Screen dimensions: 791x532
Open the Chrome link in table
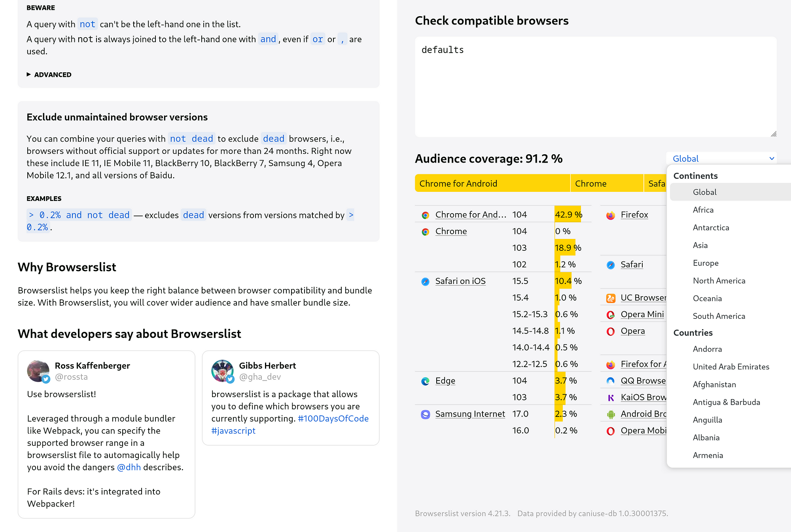click(x=451, y=231)
